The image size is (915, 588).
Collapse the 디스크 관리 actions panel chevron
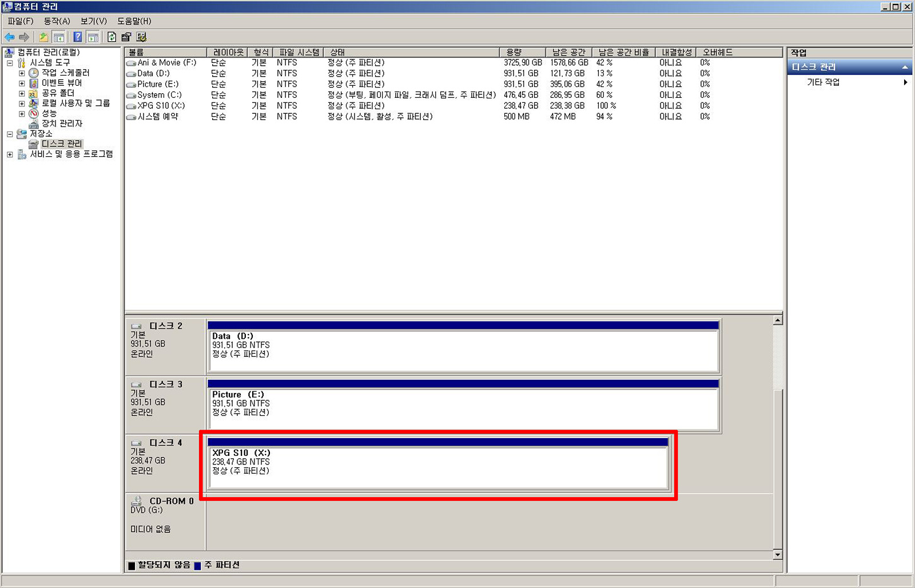[x=905, y=67]
